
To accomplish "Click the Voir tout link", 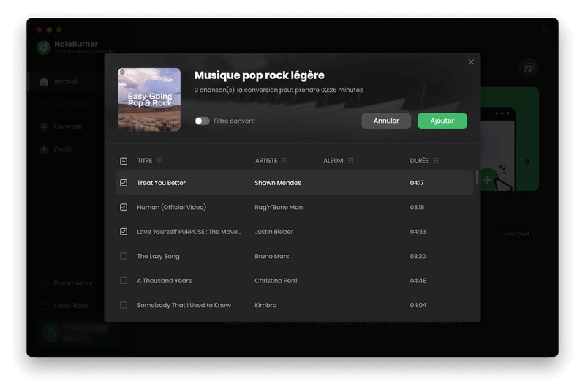I will [x=521, y=233].
